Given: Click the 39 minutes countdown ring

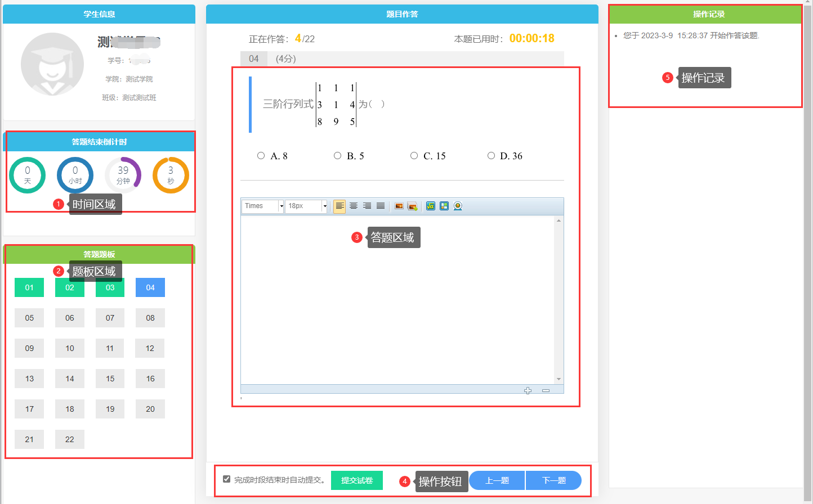Looking at the screenshot, I should click(x=123, y=175).
